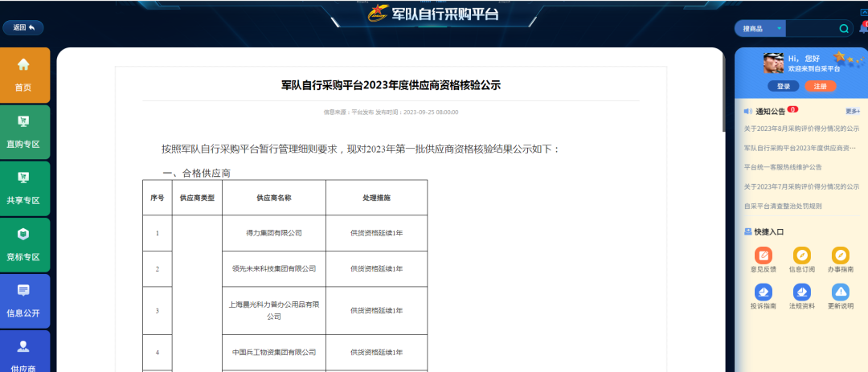868x372 pixels.
Task: Click the home house icon
Action: click(23, 64)
